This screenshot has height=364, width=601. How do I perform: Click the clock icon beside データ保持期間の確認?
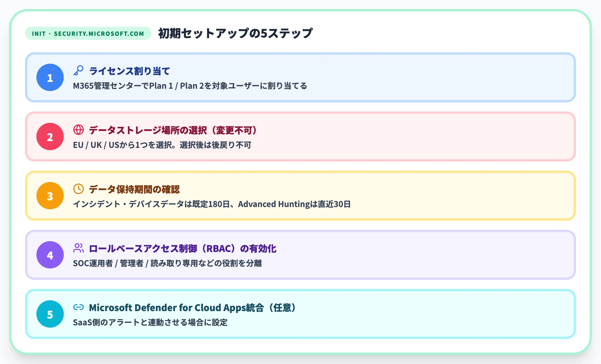78,189
